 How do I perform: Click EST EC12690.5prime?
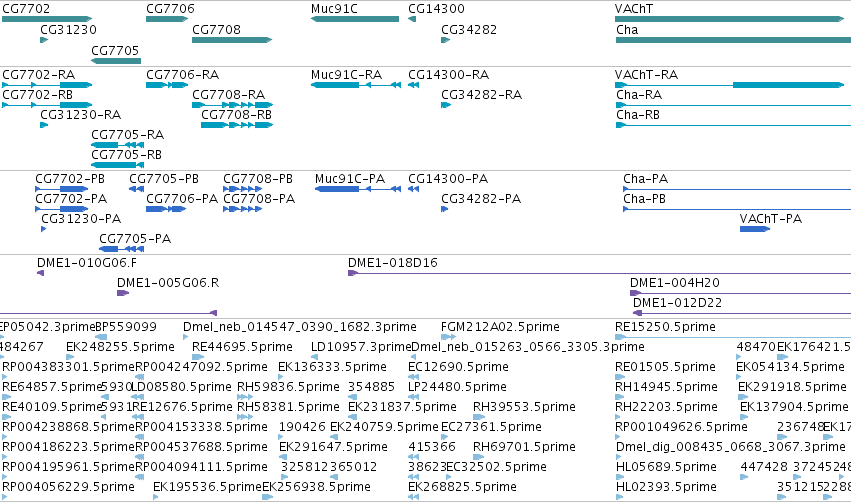pos(414,377)
